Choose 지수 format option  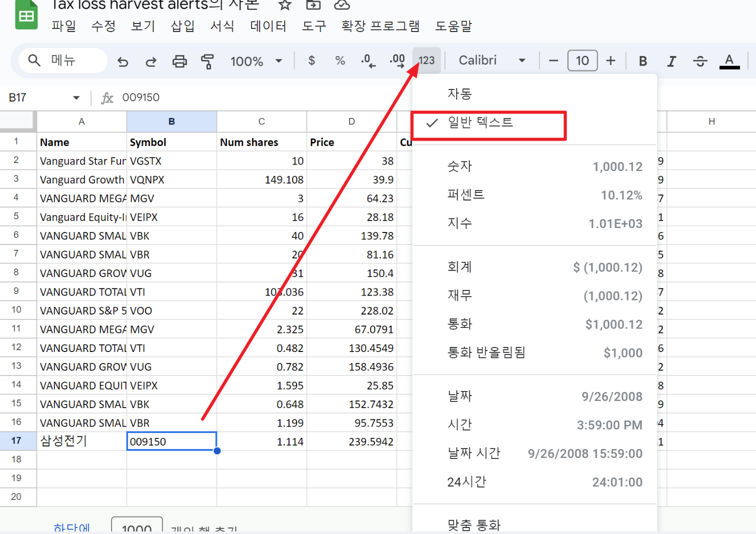click(x=534, y=223)
